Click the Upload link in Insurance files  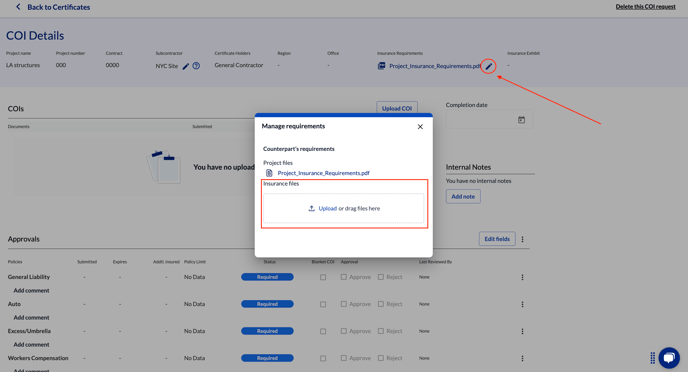click(327, 208)
